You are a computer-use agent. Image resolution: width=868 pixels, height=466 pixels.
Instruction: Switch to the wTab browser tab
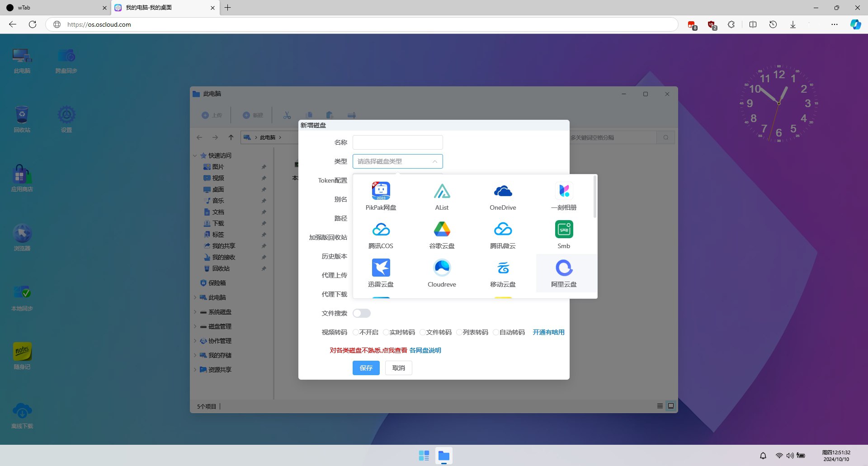[55, 8]
